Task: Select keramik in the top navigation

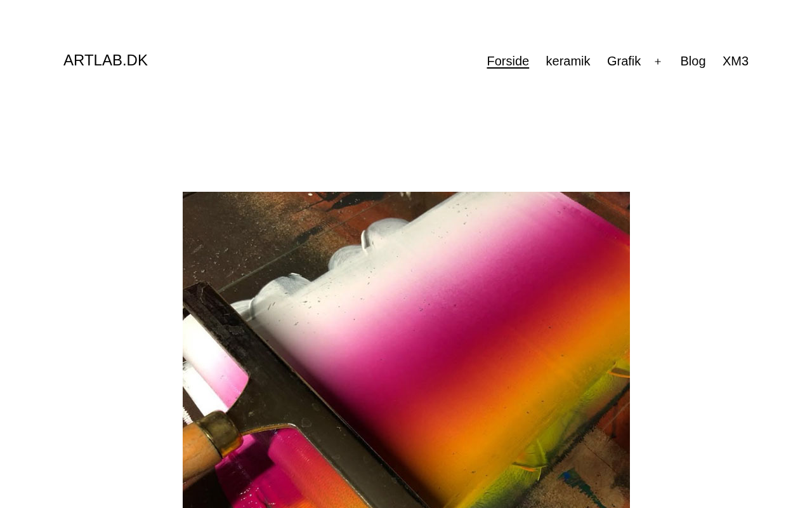Action: click(568, 61)
